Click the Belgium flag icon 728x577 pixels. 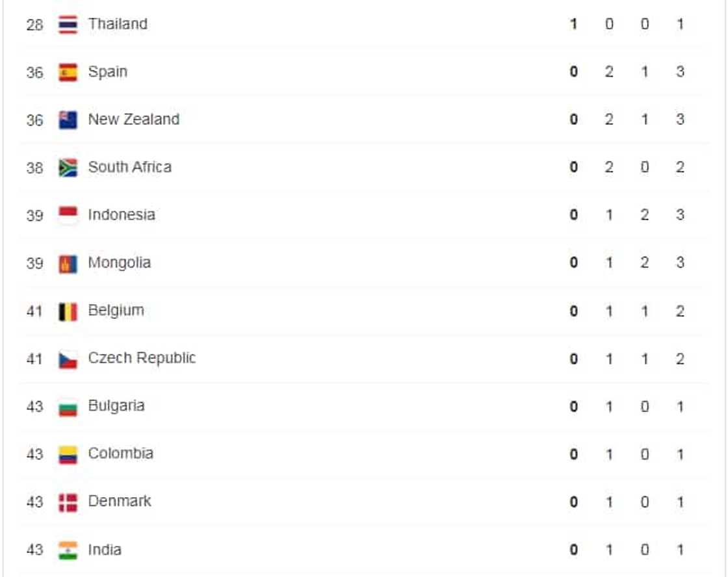[68, 311]
